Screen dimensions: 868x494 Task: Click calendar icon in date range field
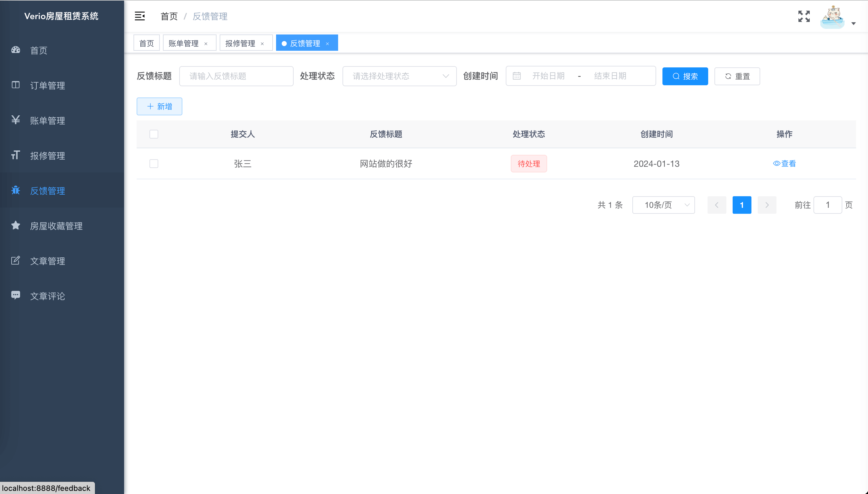(x=516, y=76)
